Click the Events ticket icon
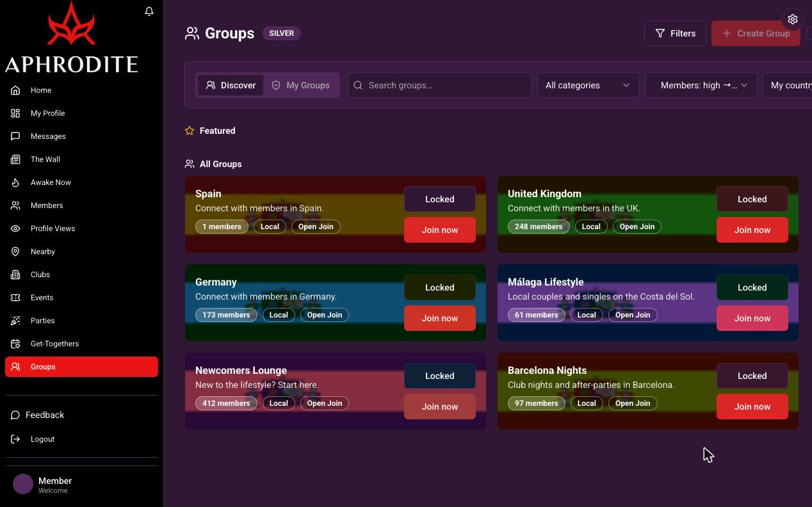This screenshot has height=507, width=812. 15,298
